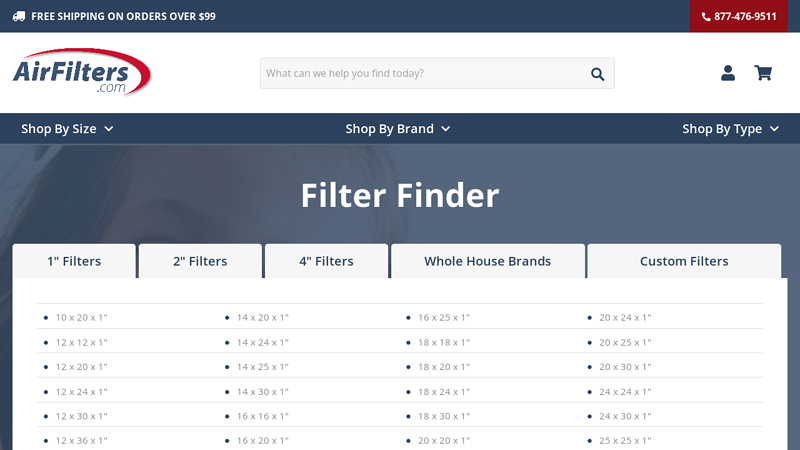Screen dimensions: 800x450
Task: Open the 16 x 25 x 1" filter link
Action: (x=444, y=317)
